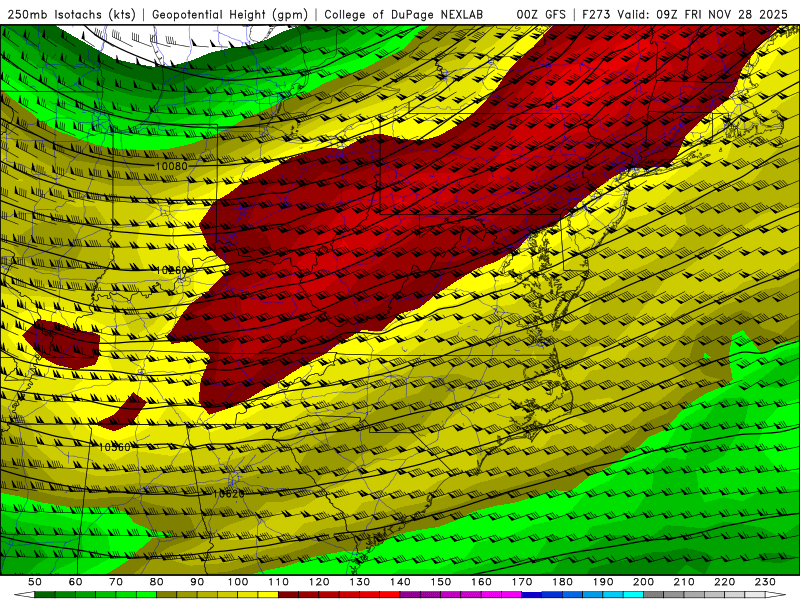Click the 80 value on the color scale
Image resolution: width=800 pixels, height=600 pixels.
157,582
